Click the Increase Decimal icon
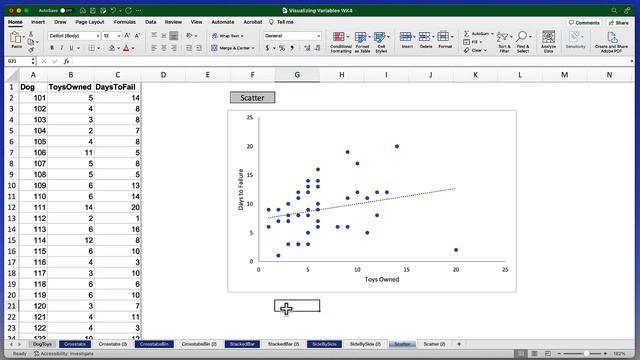The height and width of the screenshot is (360, 640). pos(307,48)
